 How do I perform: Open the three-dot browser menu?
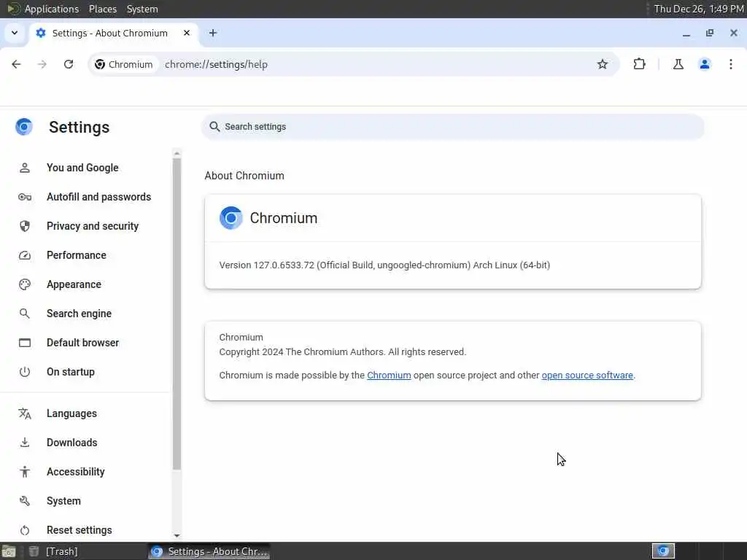tap(730, 64)
